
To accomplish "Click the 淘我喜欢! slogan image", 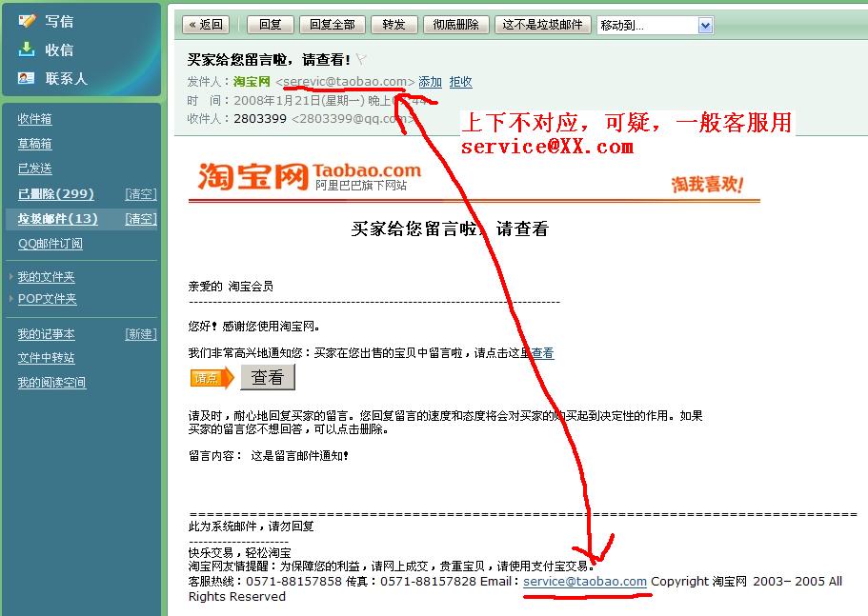I will [707, 184].
